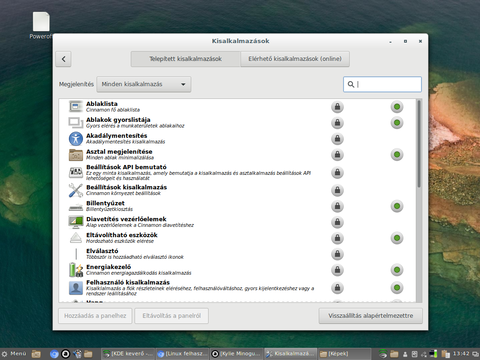Click the Hozzáadás a panelhez button
The height and width of the screenshot is (360, 480).
click(95, 316)
